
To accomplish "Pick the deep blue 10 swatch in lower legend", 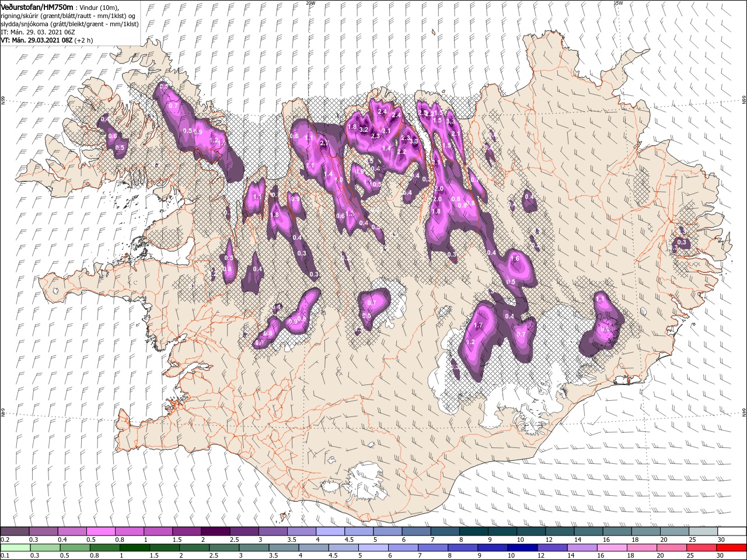I will pos(521,548).
